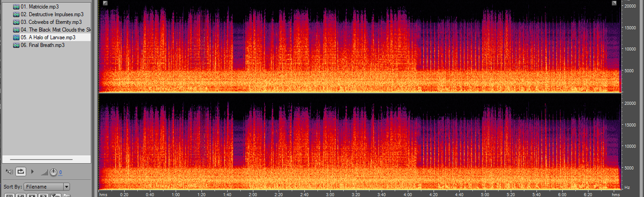The image size is (644, 197).
Task: Toggle the loop playback button
Action: point(21,172)
